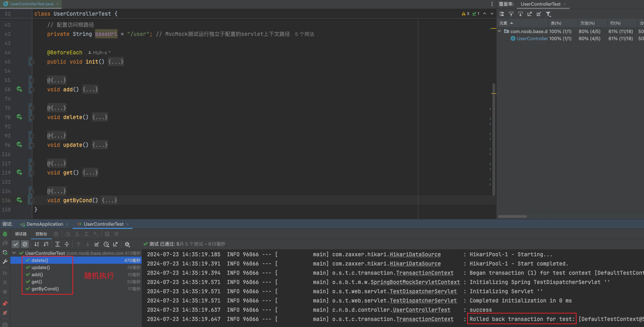This screenshot has width=644, height=327.
Task: Run the getByCond() test from gutter icon
Action: (20, 200)
